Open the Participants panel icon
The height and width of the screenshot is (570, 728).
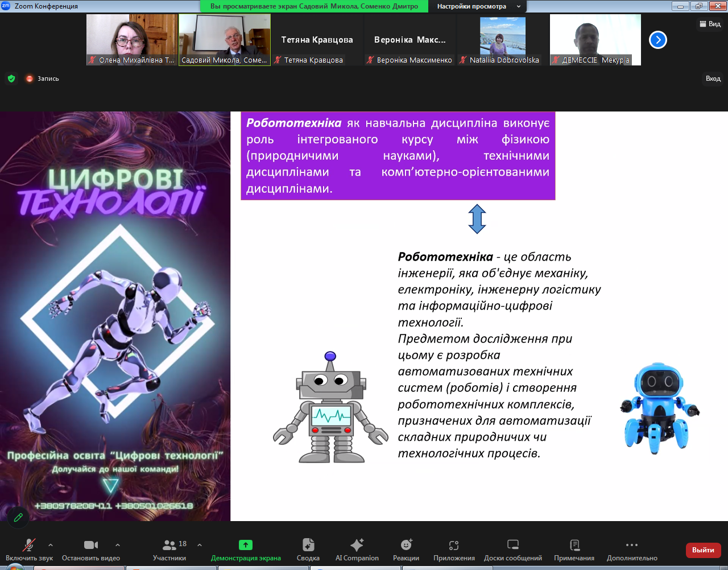[x=169, y=545]
